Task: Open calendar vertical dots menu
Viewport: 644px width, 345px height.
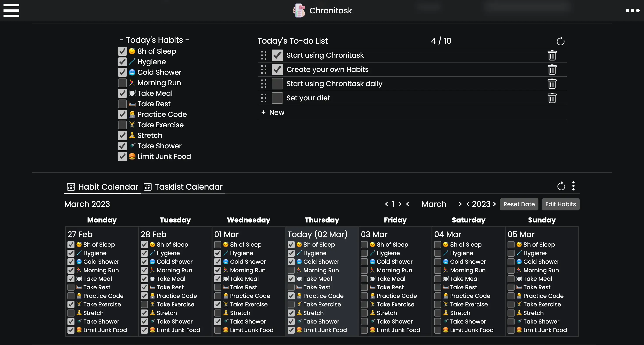Action: (573, 186)
